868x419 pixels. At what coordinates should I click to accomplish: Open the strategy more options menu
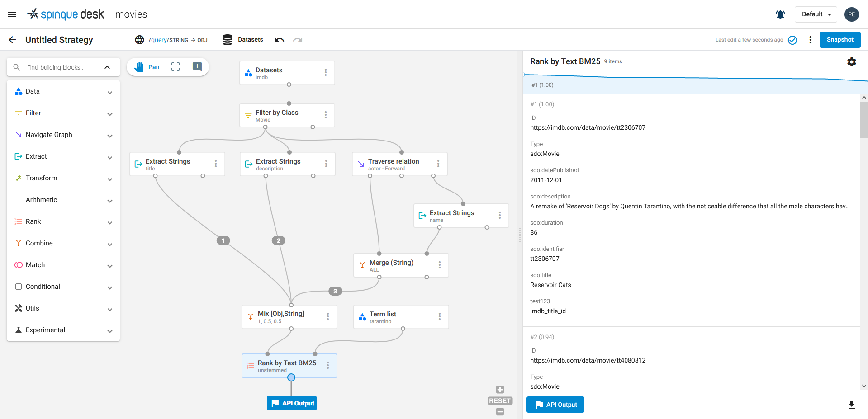(810, 40)
